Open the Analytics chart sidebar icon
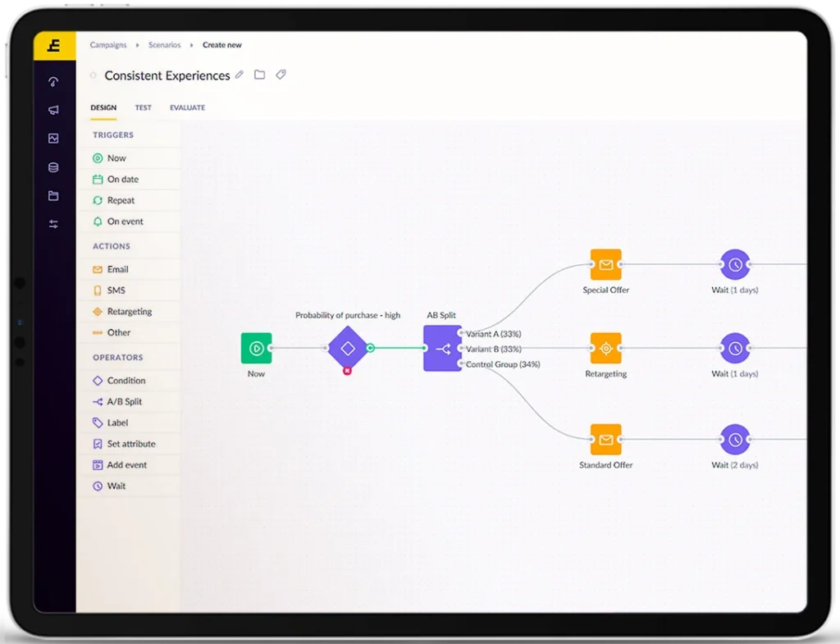This screenshot has height=644, width=840. coord(53,138)
